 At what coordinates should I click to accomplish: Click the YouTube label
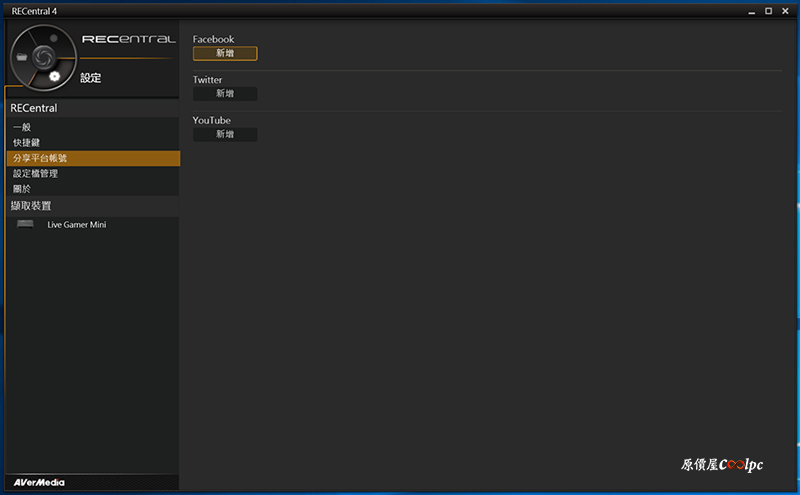(x=211, y=120)
